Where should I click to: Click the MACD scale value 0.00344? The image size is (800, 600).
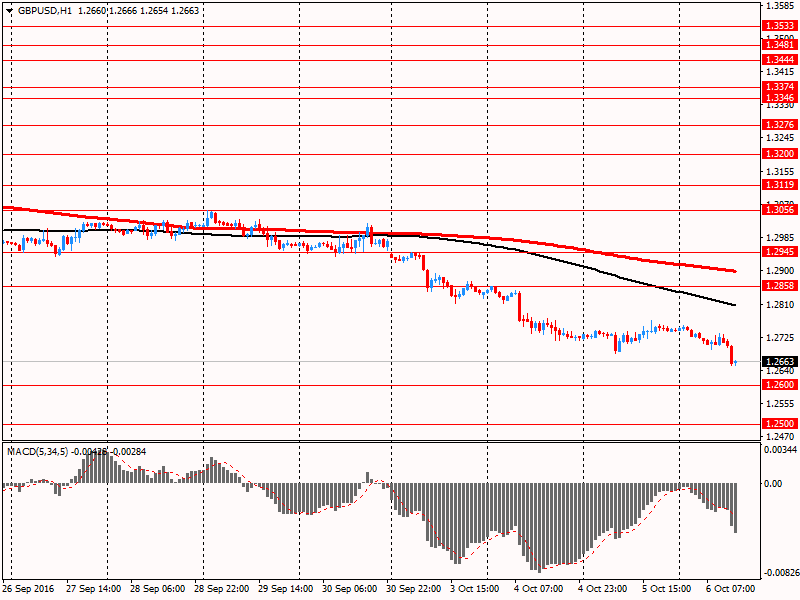781,449
